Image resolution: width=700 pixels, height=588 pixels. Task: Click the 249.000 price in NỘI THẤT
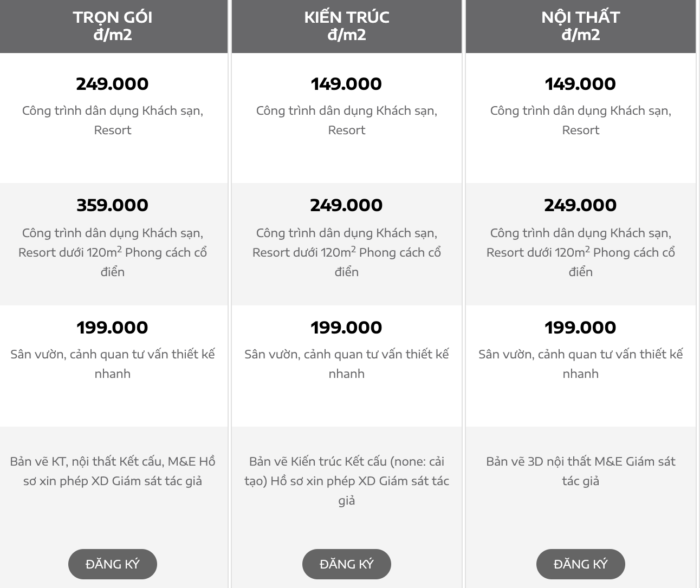pos(581,205)
